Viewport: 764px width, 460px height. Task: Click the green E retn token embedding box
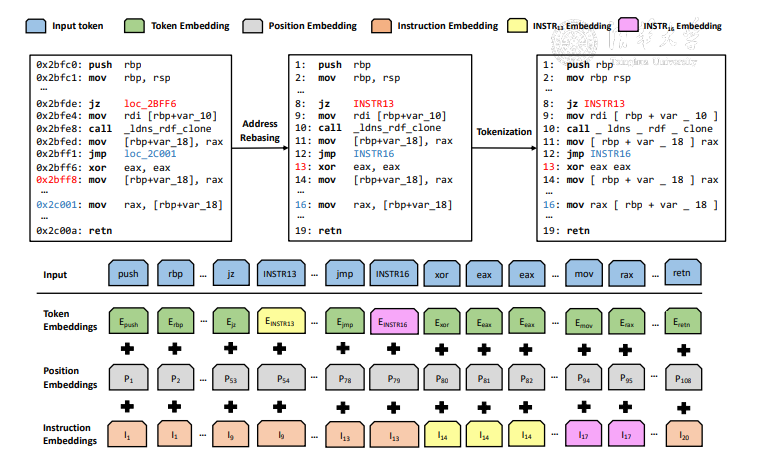click(683, 321)
